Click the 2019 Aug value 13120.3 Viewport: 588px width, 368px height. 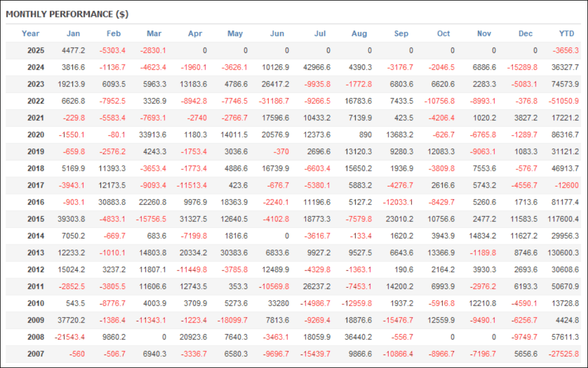tap(358, 152)
